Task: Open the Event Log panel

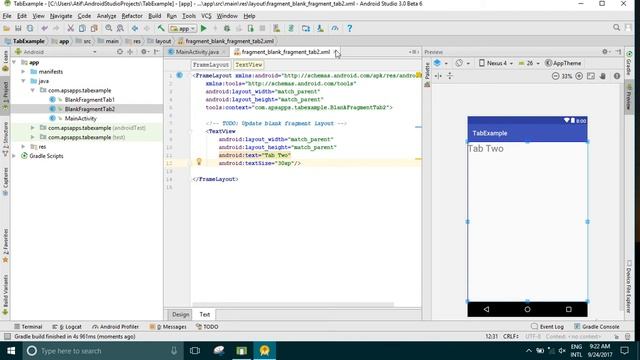Action: (547, 327)
